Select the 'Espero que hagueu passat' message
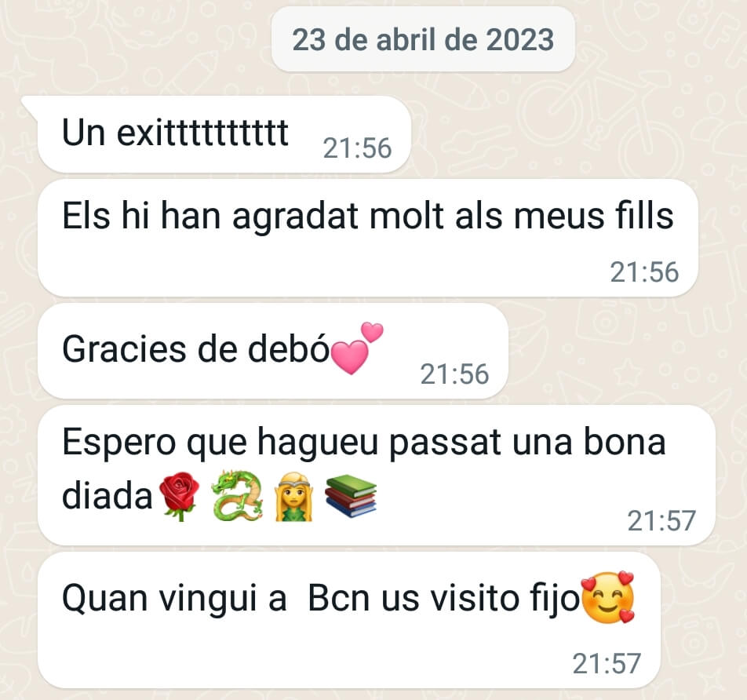Image resolution: width=747 pixels, height=700 pixels. 377,476
